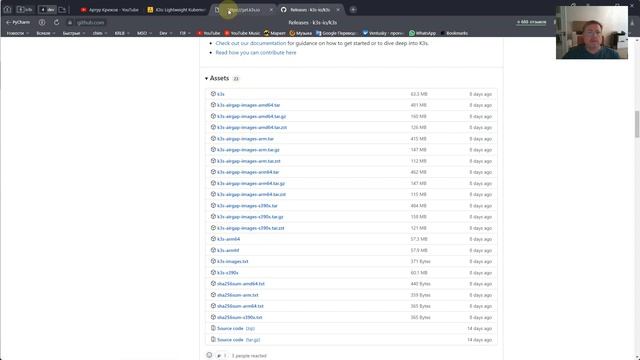Click the reviews button in address bar
The image size is (640, 360).
(531, 22)
